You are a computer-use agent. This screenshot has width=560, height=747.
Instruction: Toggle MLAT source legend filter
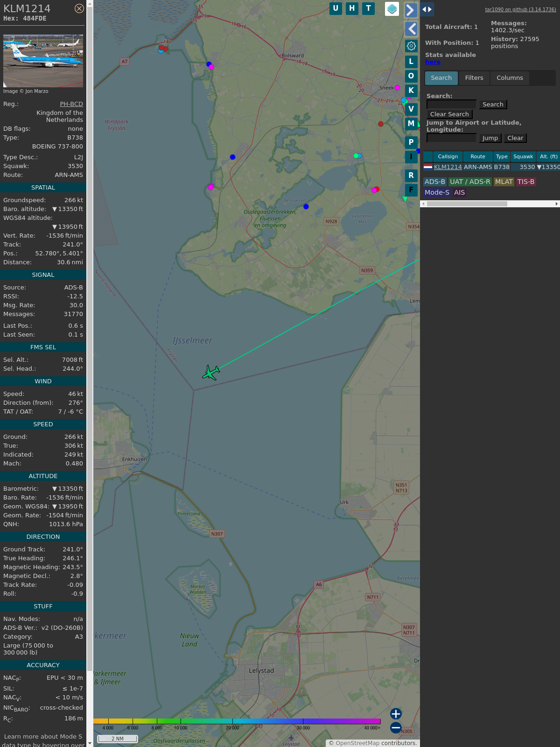(x=504, y=182)
